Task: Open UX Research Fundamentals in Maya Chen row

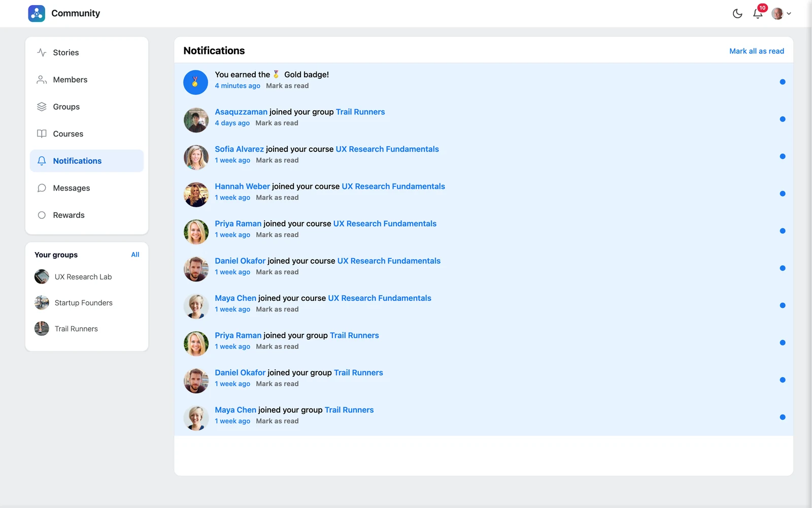Action: [x=380, y=298]
